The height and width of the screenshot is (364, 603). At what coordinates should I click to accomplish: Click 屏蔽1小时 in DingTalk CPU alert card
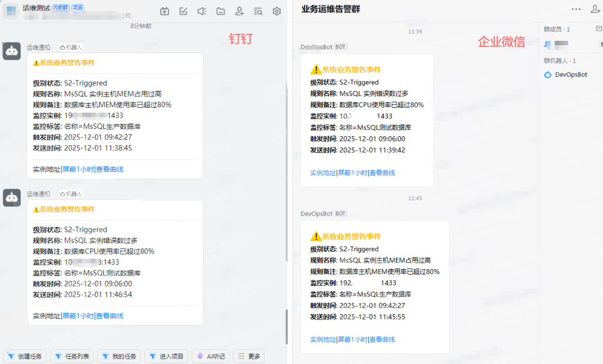[78, 316]
